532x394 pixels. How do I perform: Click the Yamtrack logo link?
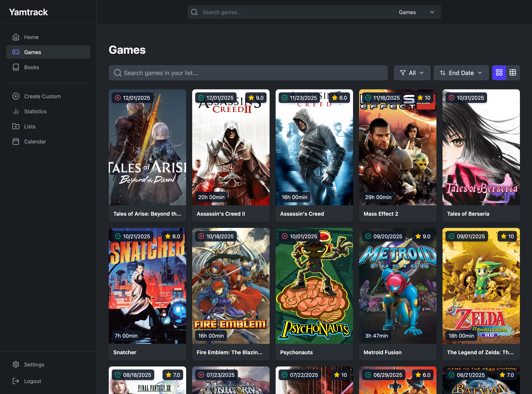[29, 12]
